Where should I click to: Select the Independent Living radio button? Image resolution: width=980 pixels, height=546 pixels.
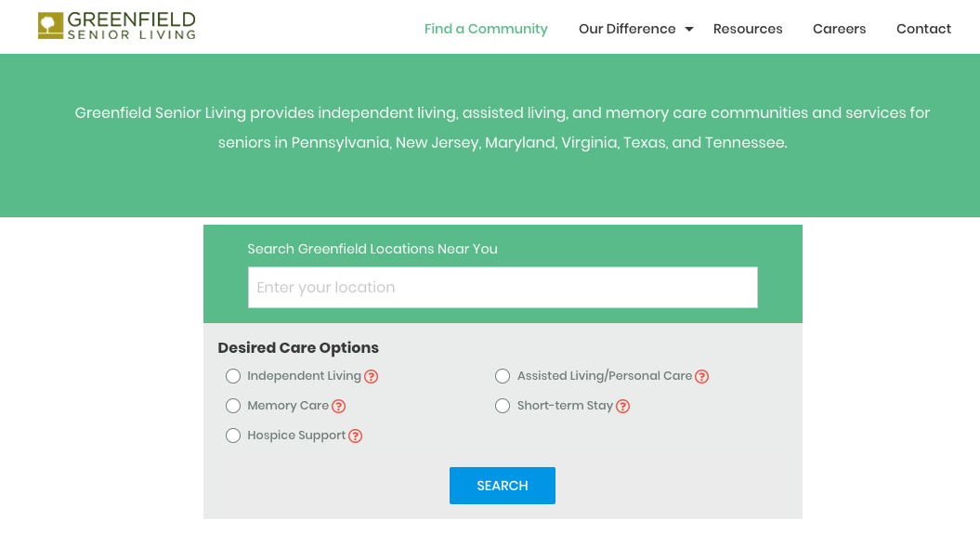pos(233,376)
